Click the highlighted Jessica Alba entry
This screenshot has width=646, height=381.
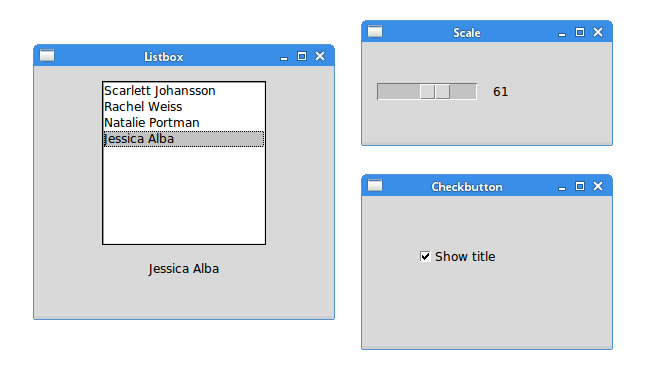pyautogui.click(x=184, y=139)
